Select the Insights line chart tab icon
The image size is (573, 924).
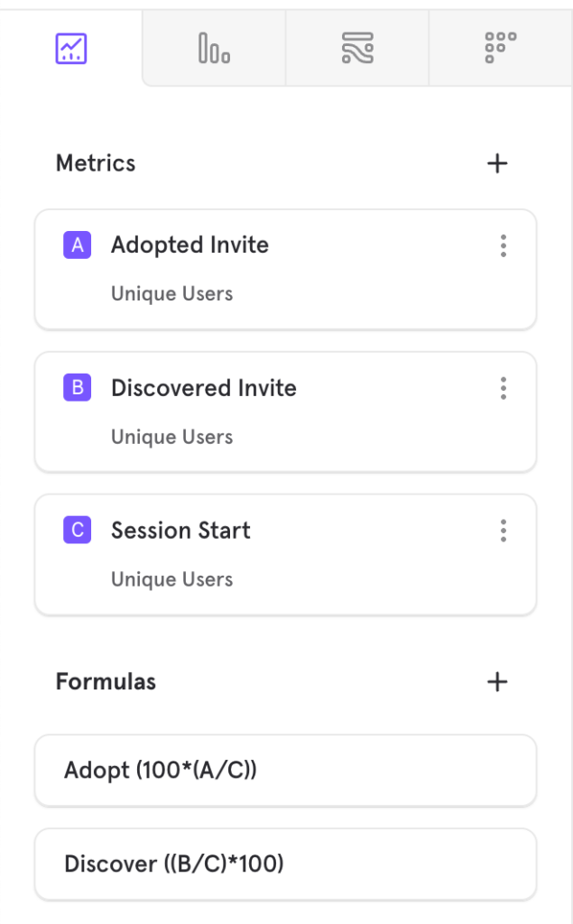point(70,49)
